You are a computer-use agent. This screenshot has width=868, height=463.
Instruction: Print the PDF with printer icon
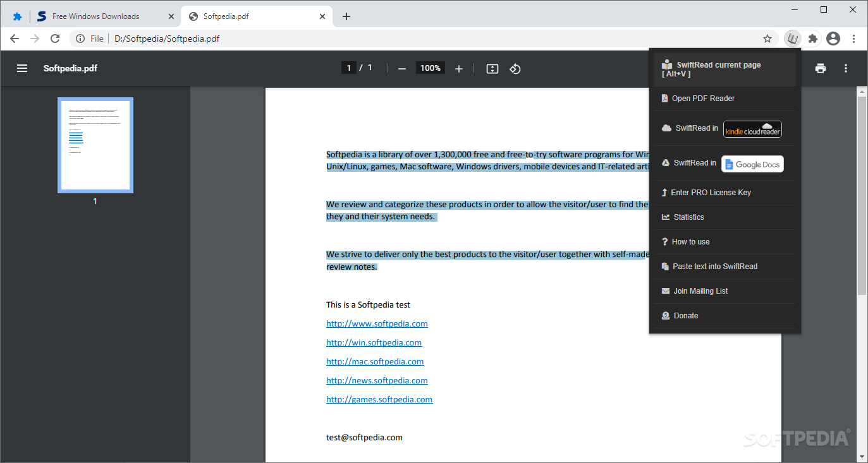pyautogui.click(x=821, y=68)
